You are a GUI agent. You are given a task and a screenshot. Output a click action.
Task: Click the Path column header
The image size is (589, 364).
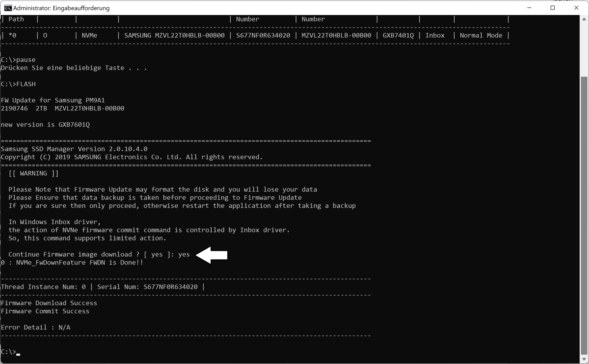pyautogui.click(x=16, y=19)
